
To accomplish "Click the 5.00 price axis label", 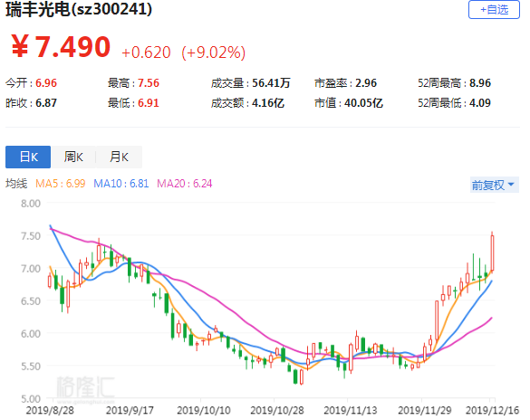I will click(x=31, y=399).
